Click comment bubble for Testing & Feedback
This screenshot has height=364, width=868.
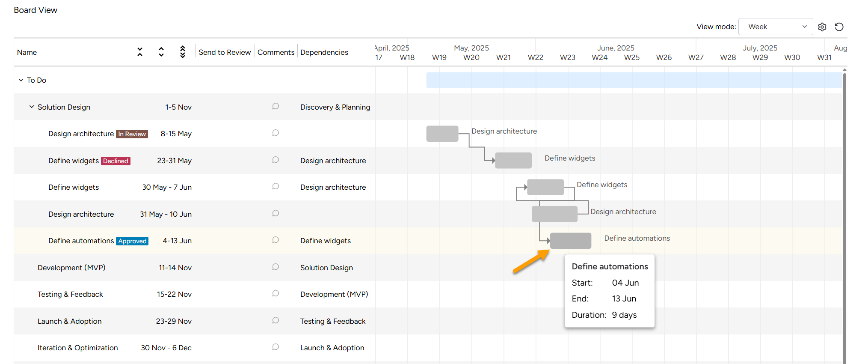(x=276, y=294)
